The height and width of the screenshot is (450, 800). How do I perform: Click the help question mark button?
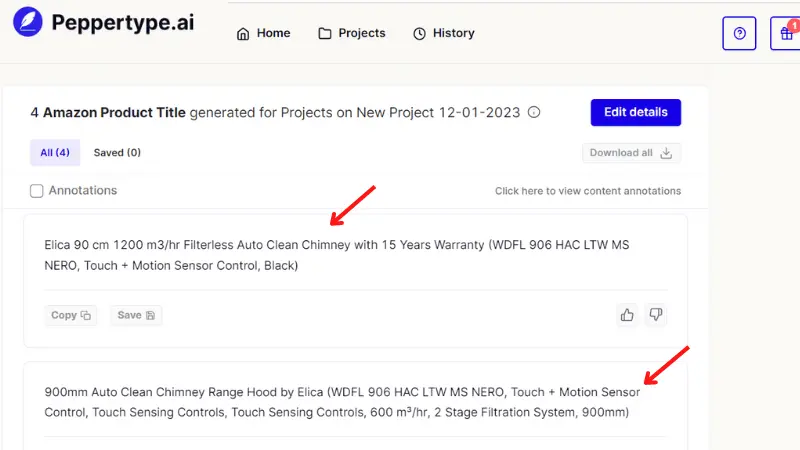(739, 33)
